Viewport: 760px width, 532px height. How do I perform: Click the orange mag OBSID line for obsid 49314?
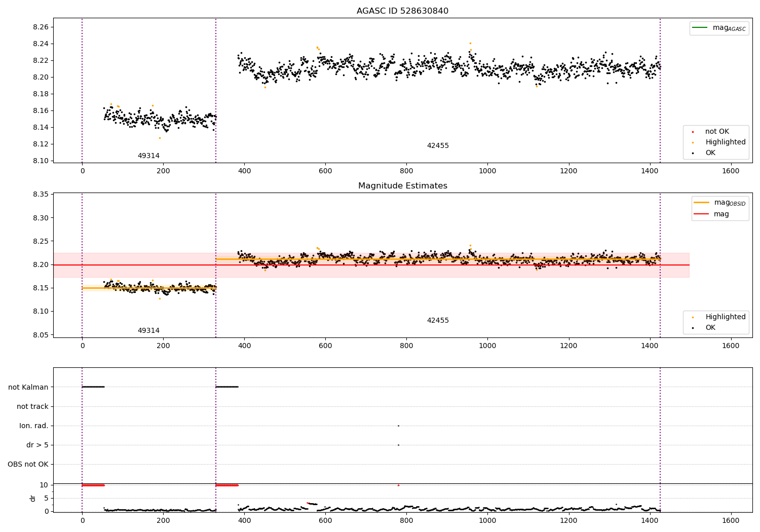click(x=149, y=288)
